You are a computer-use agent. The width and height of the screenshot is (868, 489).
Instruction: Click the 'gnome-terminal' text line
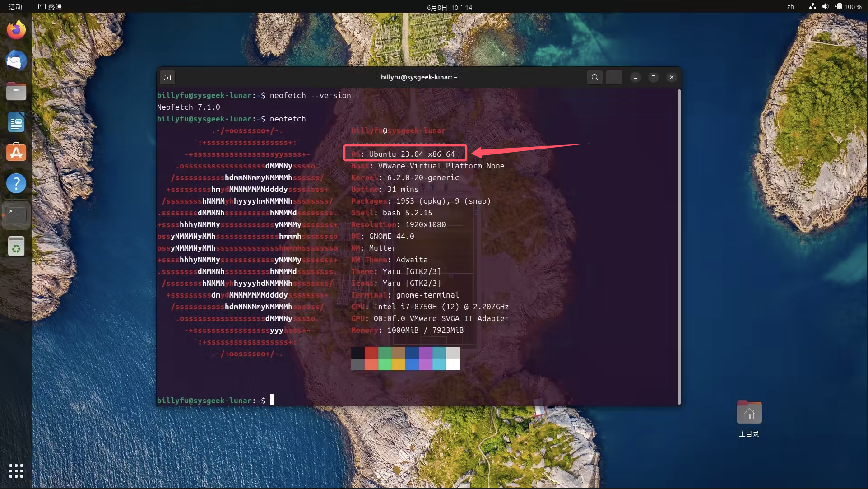tap(427, 295)
